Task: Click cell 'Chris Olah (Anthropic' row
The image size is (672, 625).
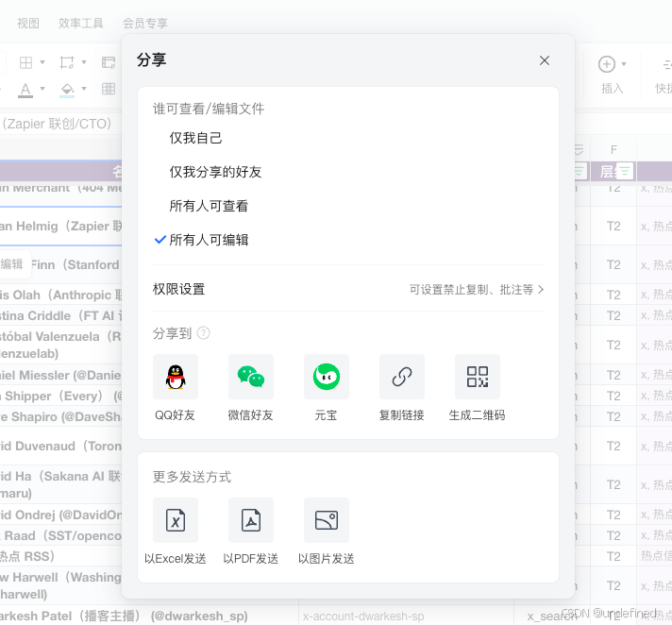Action: pyautogui.click(x=60, y=295)
